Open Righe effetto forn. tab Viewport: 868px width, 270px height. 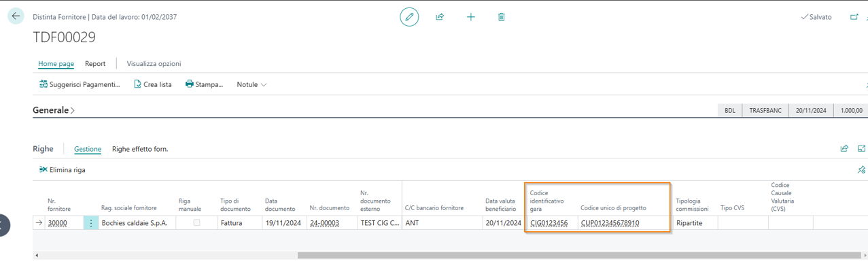140,149
